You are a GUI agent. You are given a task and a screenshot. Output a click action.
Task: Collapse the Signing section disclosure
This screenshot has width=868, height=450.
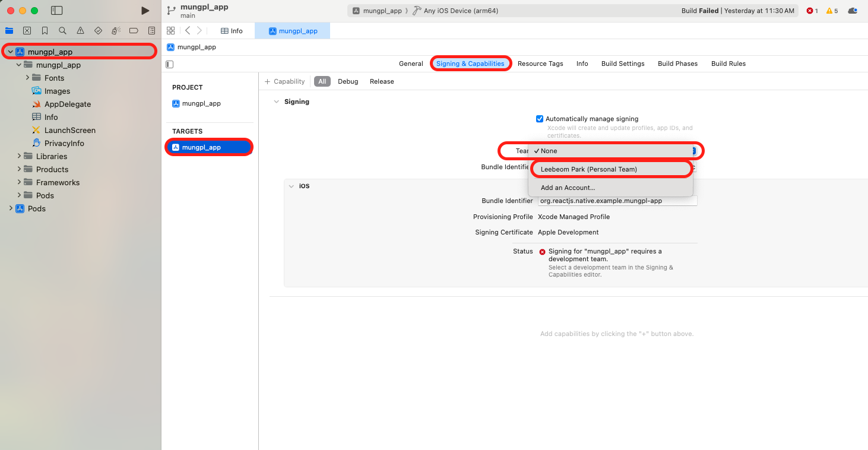point(276,102)
